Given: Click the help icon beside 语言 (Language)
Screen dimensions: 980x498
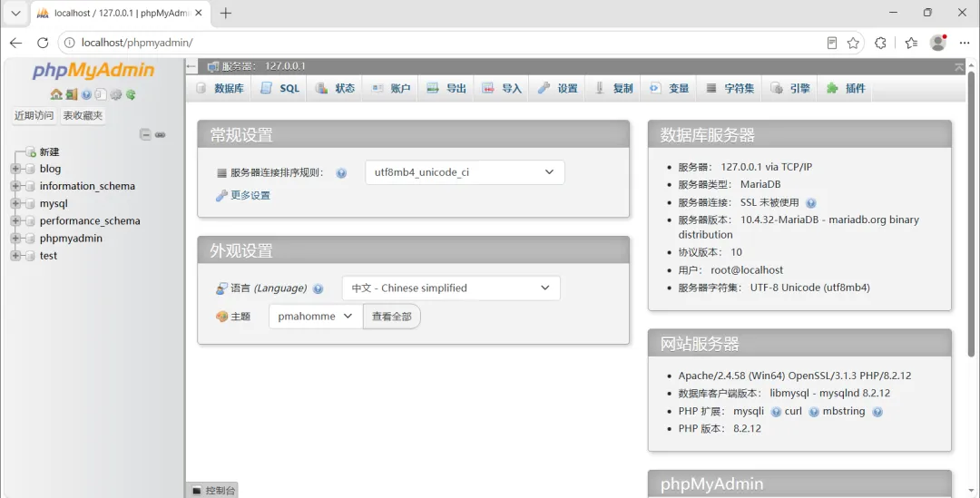Looking at the screenshot, I should pos(318,288).
